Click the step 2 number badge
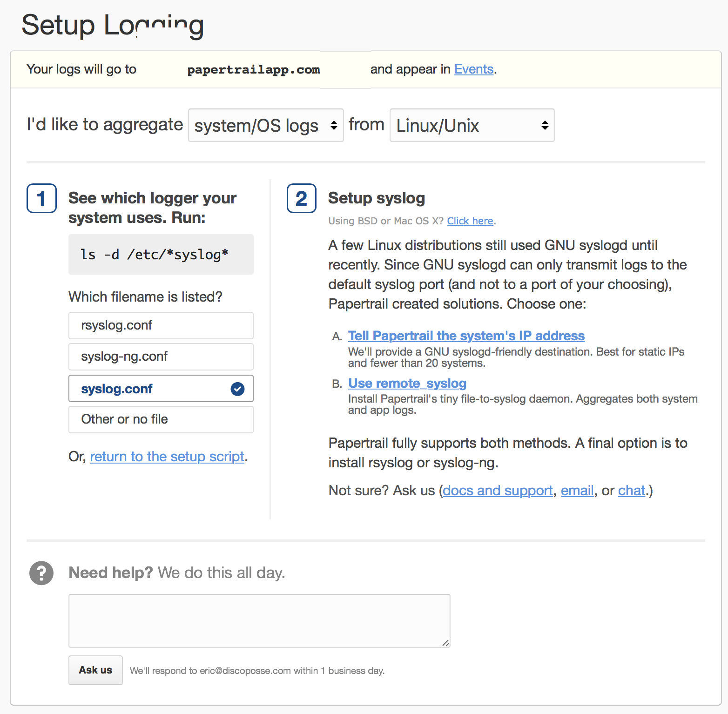The image size is (728, 714). point(301,198)
